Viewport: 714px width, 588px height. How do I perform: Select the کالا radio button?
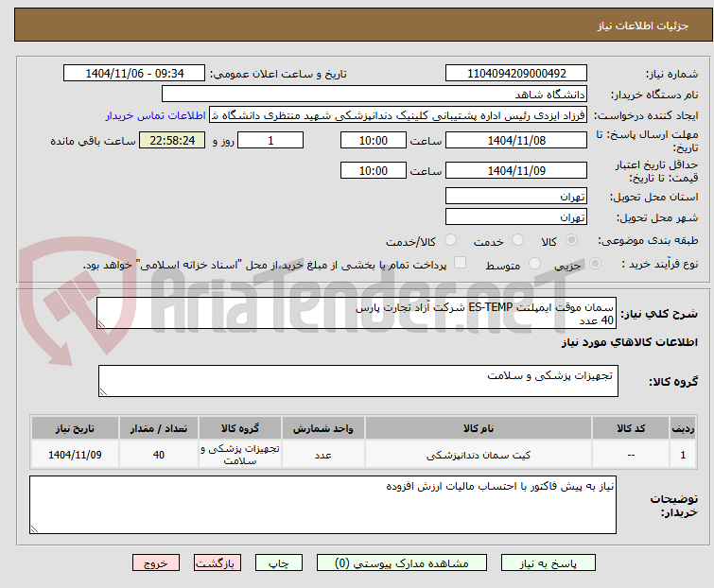[x=571, y=240]
